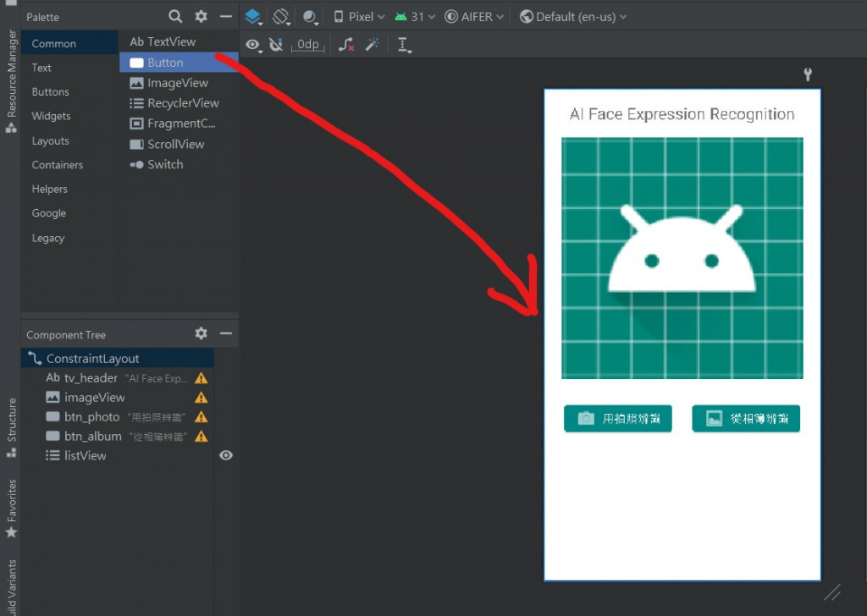This screenshot has width=867, height=616.
Task: Select btn_album in Component Tree
Action: [118, 437]
